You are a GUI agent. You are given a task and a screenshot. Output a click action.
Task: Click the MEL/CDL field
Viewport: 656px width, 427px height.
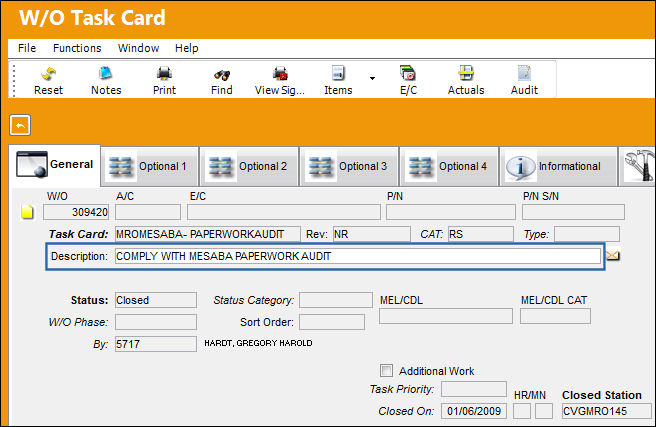446,316
